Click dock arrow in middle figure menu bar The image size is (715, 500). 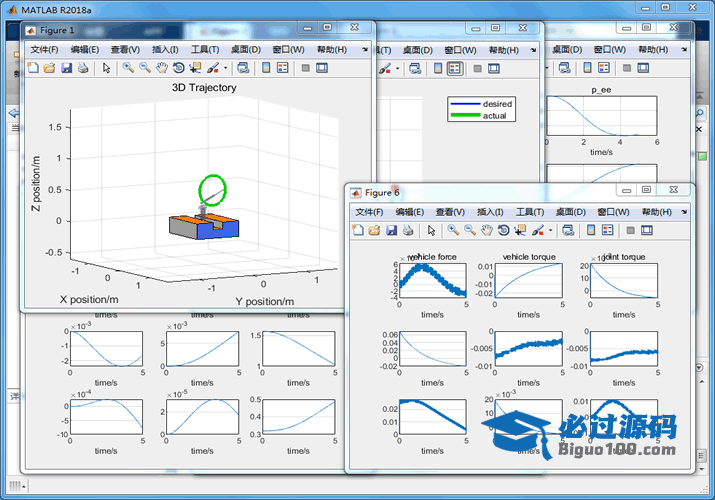(534, 50)
